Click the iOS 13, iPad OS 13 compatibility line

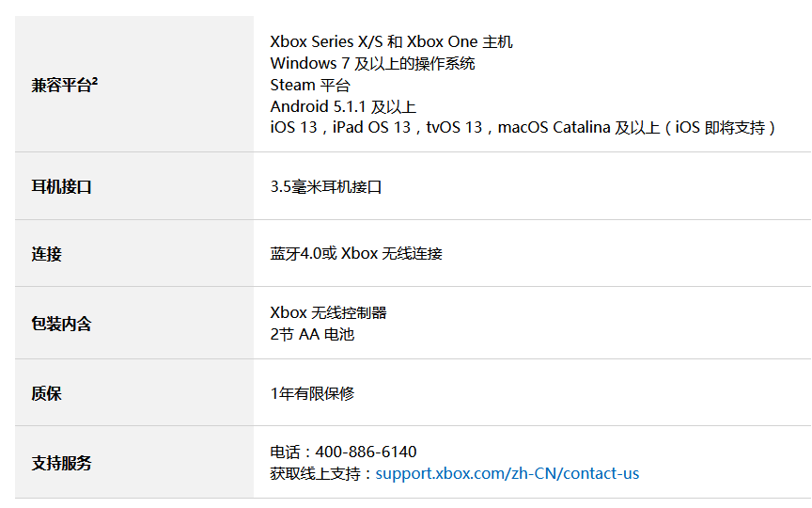(x=523, y=128)
